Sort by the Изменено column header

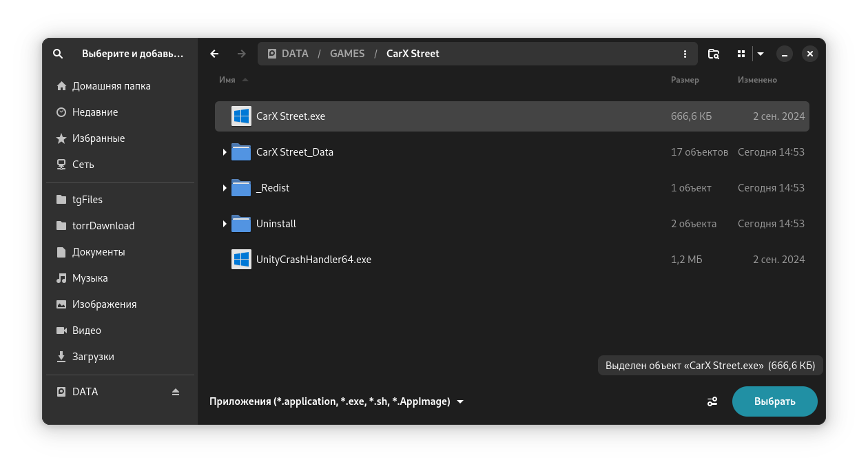757,80
